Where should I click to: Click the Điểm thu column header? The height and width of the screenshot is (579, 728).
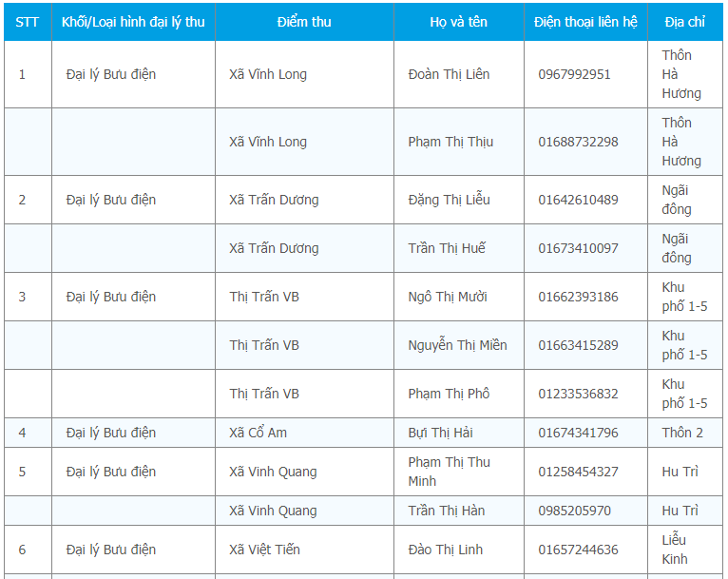click(304, 21)
